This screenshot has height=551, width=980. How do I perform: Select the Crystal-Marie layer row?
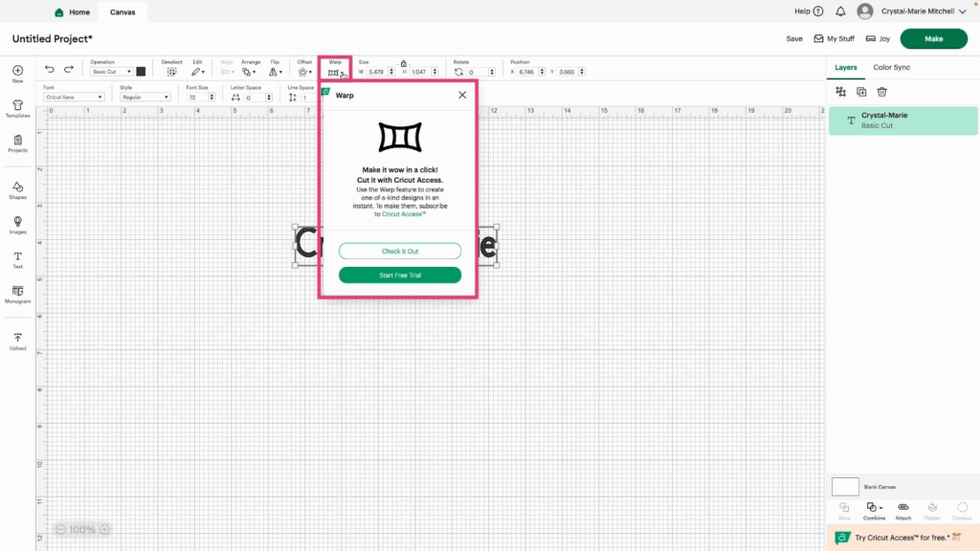point(903,121)
